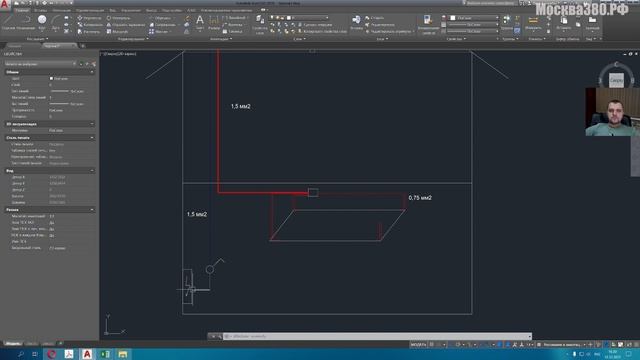Click the Leader (Выноска) tool
Screen dimensions: 640x360
(x=232, y=24)
